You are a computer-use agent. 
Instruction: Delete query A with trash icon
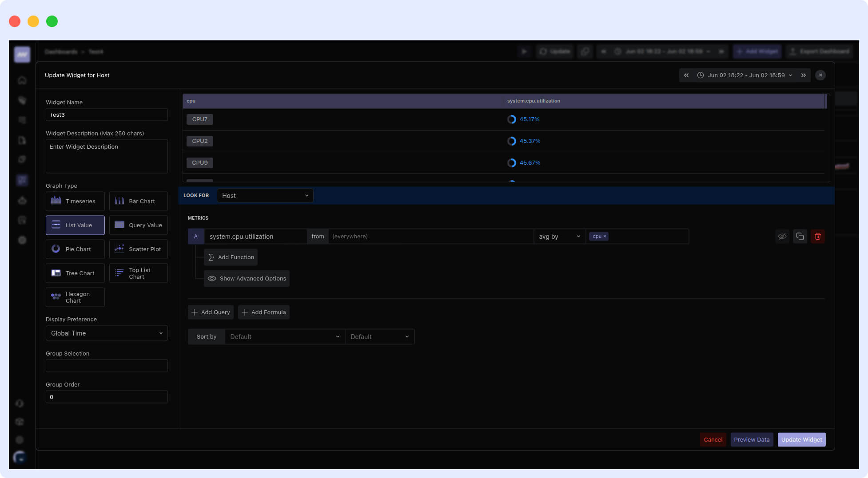coord(817,237)
